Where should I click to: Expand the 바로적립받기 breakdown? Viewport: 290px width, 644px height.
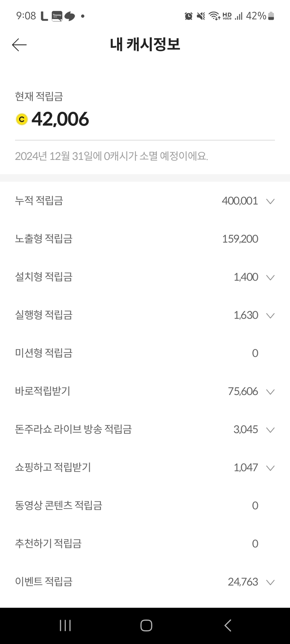coord(270,391)
